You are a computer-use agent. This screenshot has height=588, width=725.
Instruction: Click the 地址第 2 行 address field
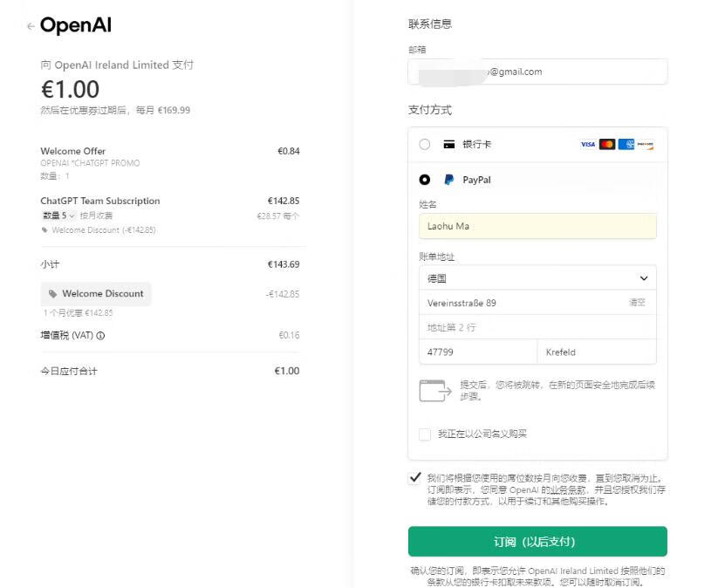pos(537,327)
